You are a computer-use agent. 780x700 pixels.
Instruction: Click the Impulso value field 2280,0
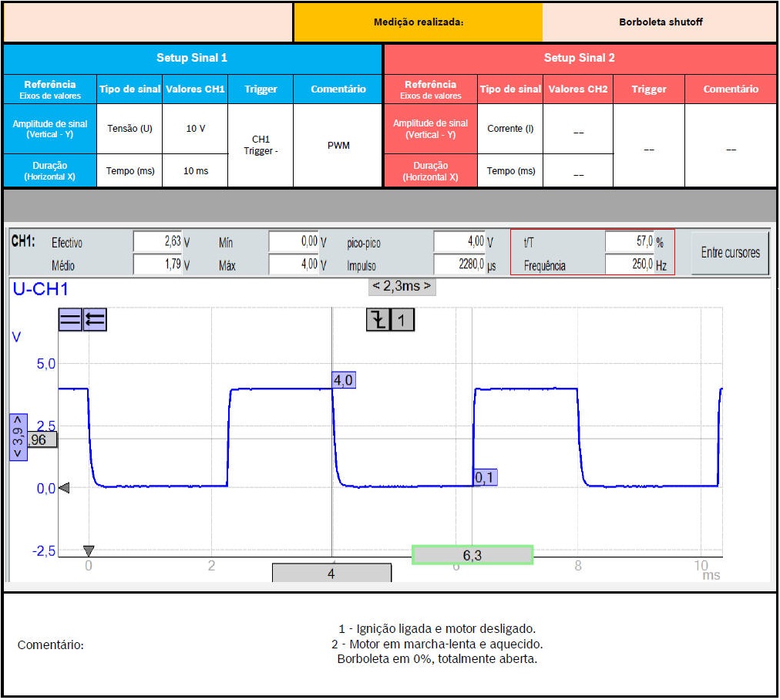pos(459,265)
